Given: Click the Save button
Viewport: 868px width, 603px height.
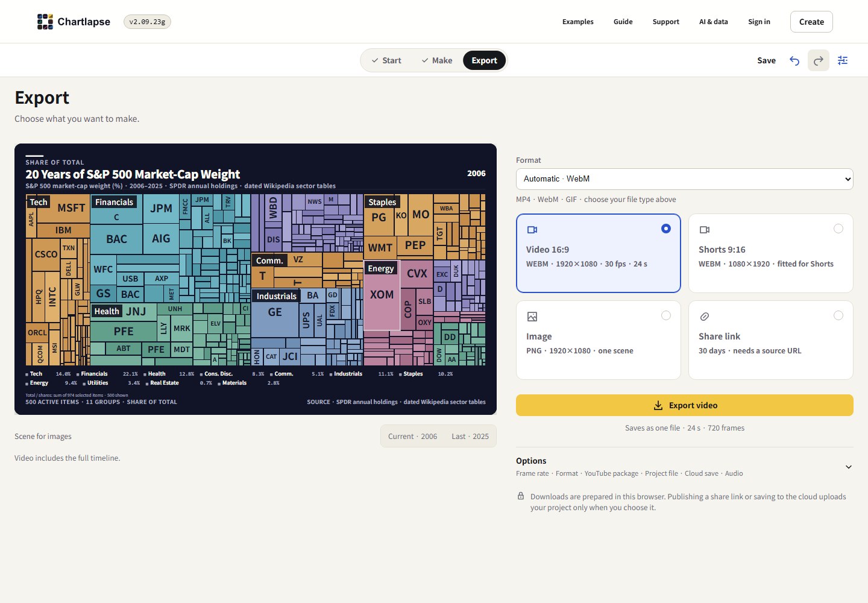Looking at the screenshot, I should click(767, 60).
